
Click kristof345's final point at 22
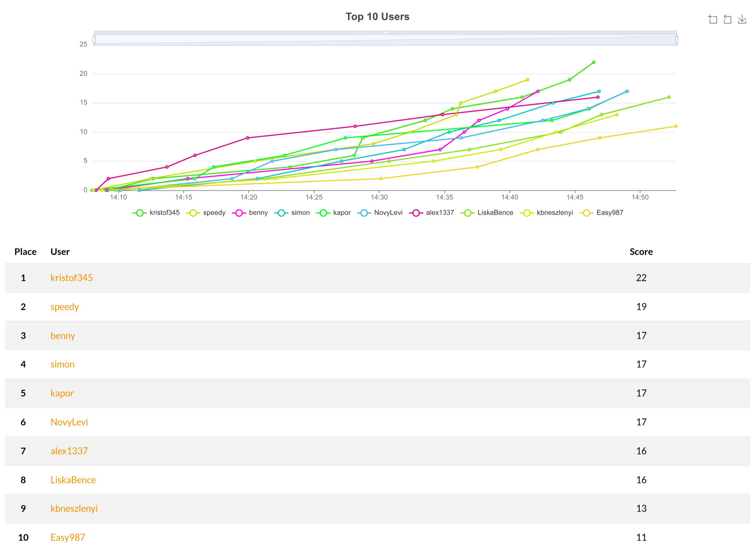tap(594, 62)
